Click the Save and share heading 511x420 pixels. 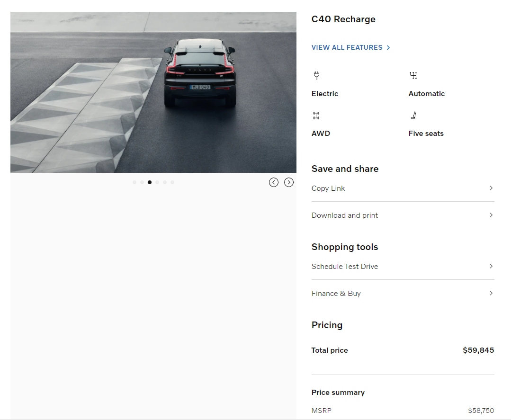pyautogui.click(x=345, y=169)
